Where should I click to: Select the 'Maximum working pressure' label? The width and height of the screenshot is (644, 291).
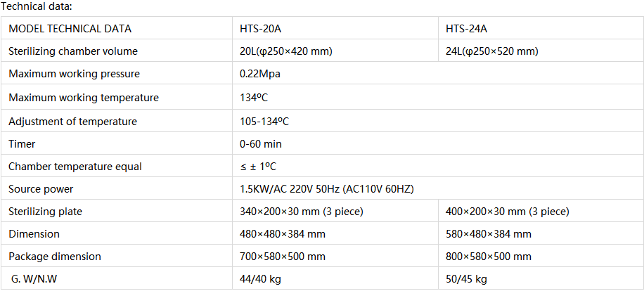pyautogui.click(x=74, y=74)
